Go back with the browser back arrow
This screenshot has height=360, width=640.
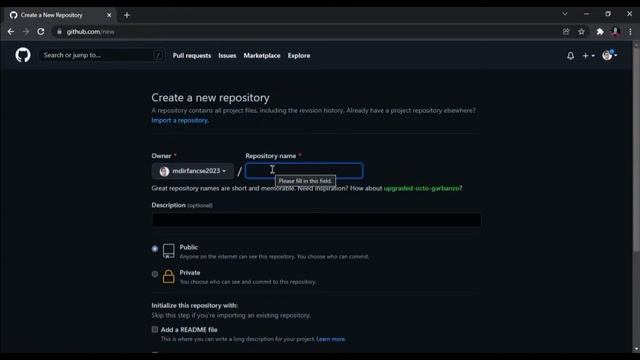(x=11, y=31)
